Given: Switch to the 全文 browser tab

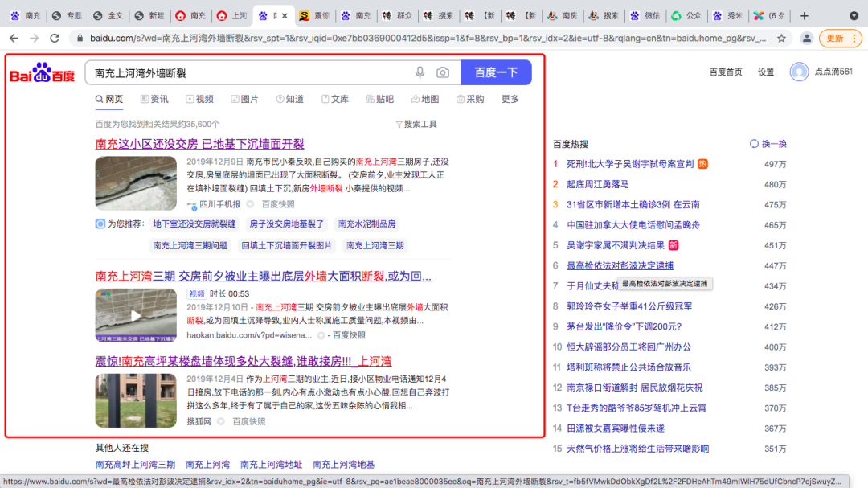Looking at the screenshot, I should [x=108, y=16].
